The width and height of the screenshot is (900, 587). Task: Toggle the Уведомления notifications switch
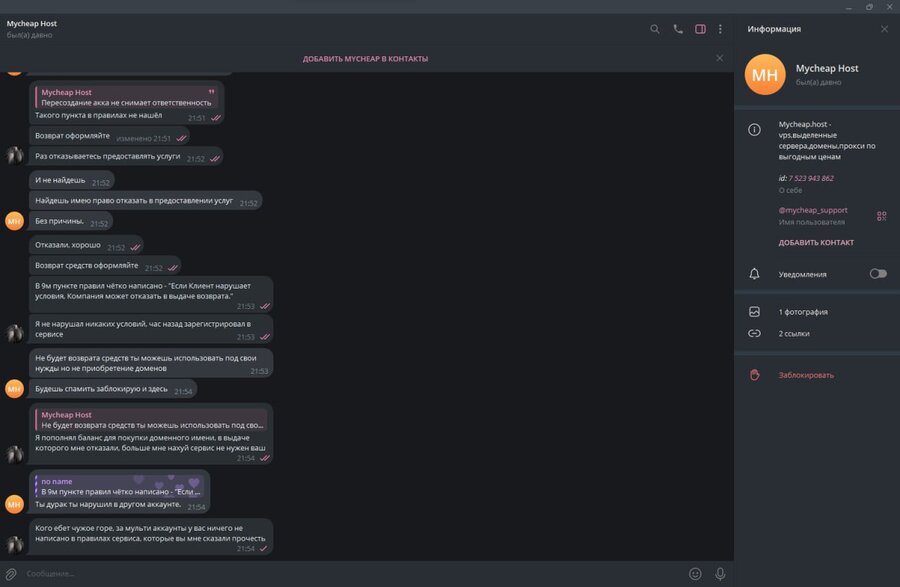(x=877, y=273)
